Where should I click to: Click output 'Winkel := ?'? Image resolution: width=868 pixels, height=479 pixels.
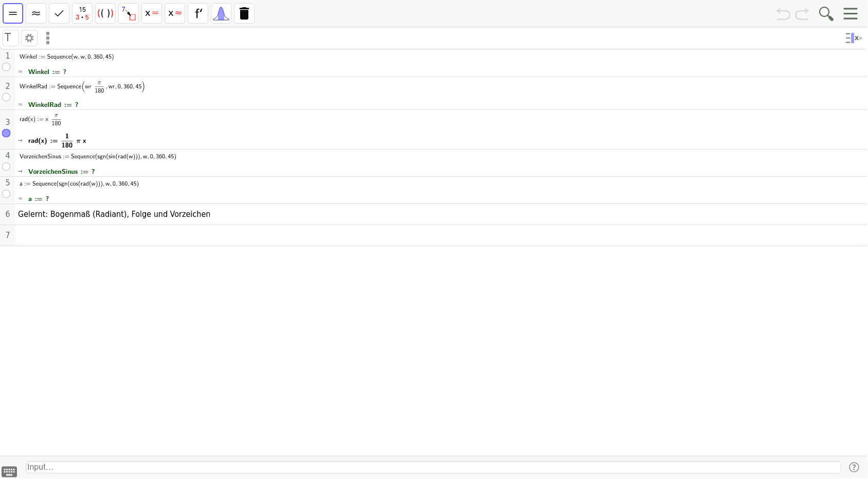(47, 72)
